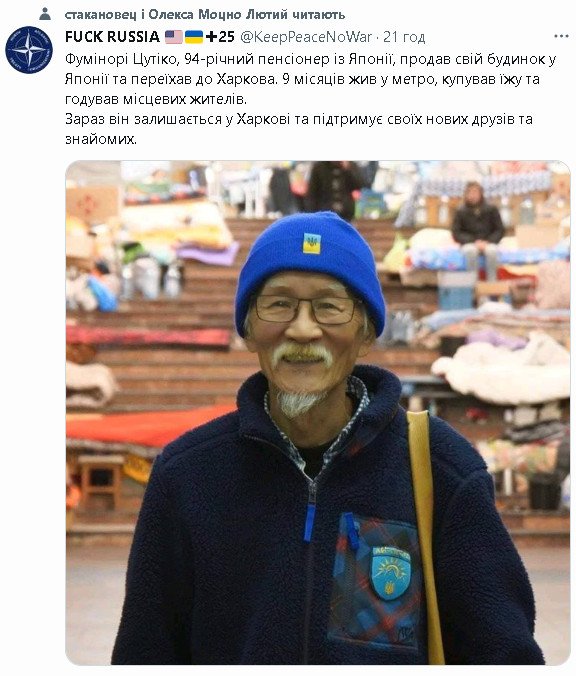Click the sentence starting with Зараз він залишається
This screenshot has height=676, width=576.
299,129
